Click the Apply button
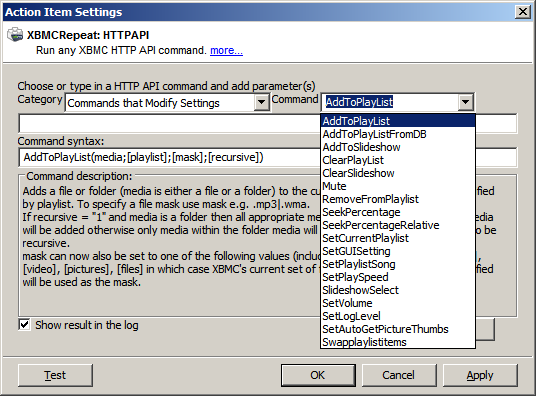The width and height of the screenshot is (536, 396). (480, 375)
